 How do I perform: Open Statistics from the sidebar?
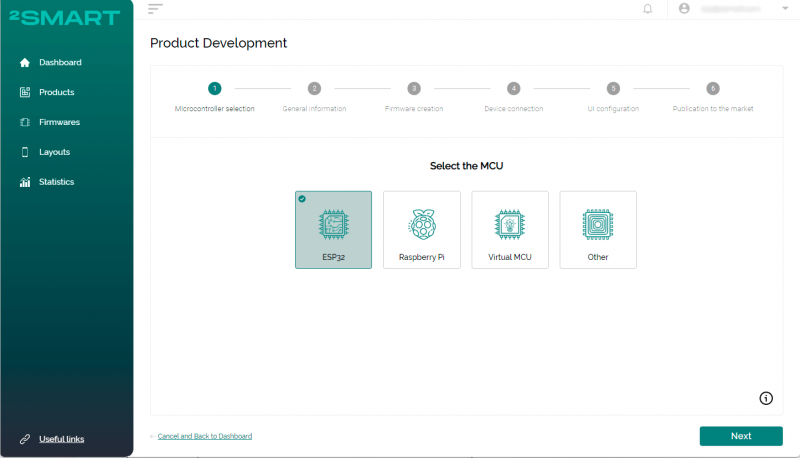tap(56, 182)
